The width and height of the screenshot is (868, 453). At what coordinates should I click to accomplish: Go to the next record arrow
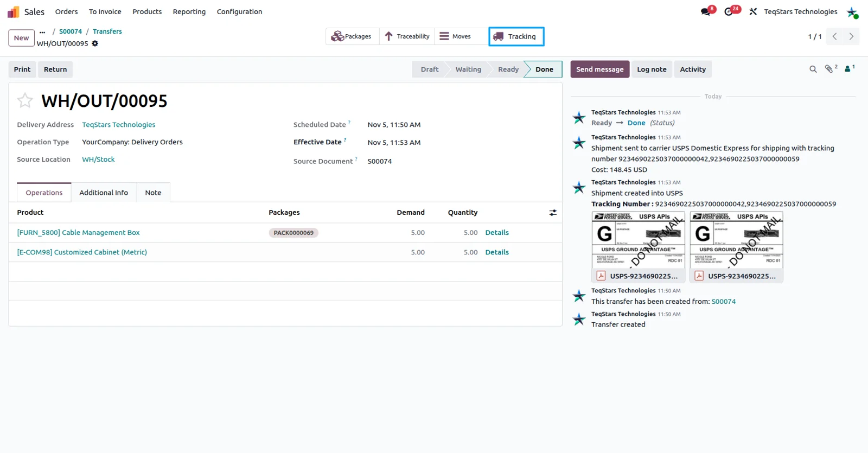tap(851, 36)
